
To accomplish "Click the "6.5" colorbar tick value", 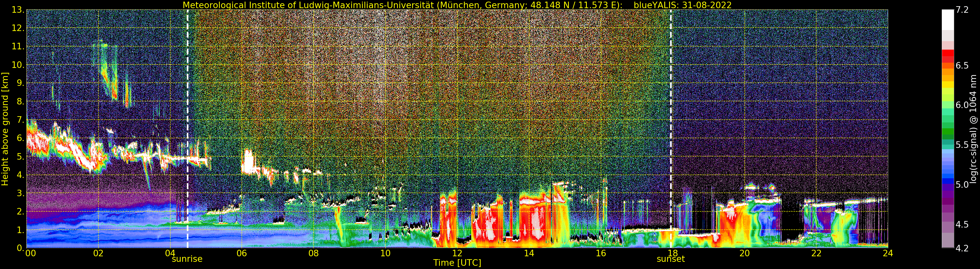I will (962, 65).
